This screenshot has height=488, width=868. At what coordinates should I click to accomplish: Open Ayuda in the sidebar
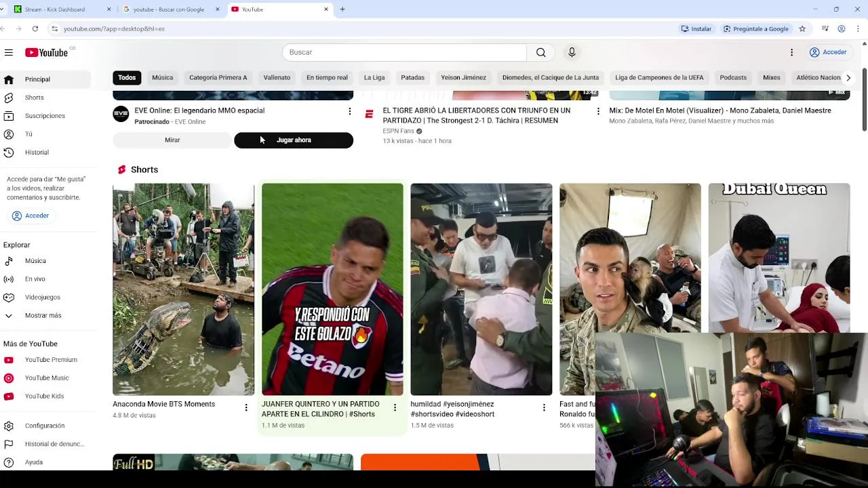point(45,462)
